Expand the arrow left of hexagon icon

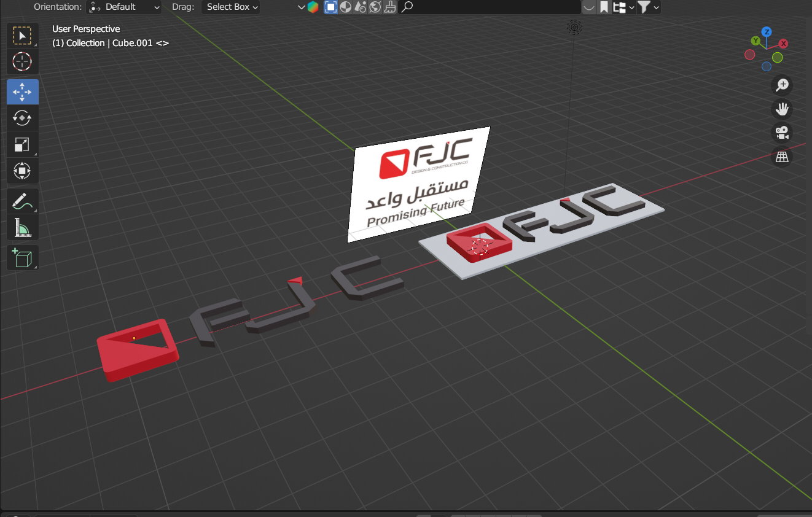[301, 7]
